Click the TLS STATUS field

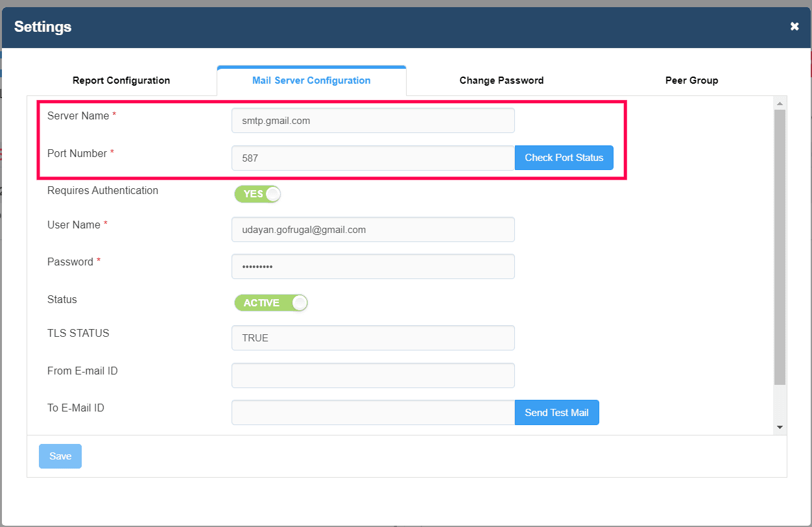pos(373,338)
